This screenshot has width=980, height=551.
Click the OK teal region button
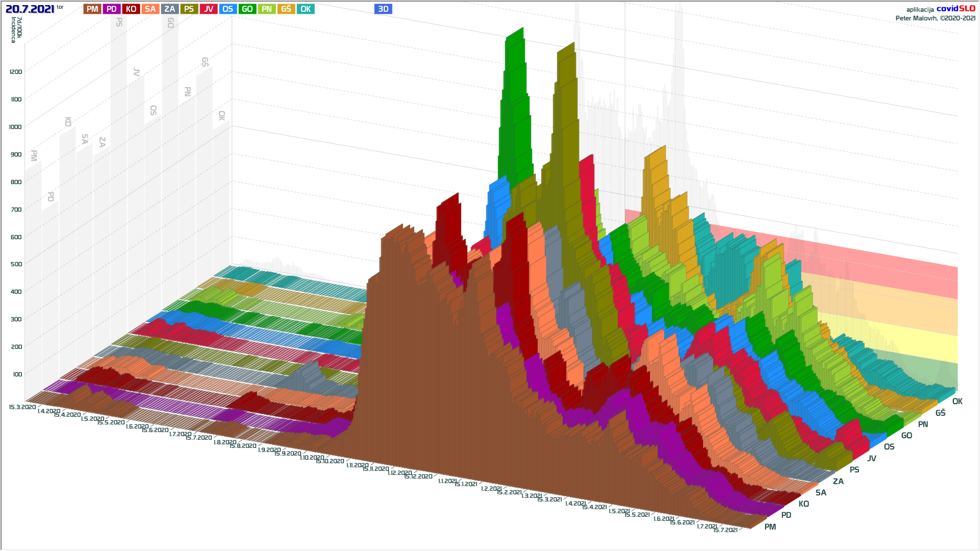(306, 9)
